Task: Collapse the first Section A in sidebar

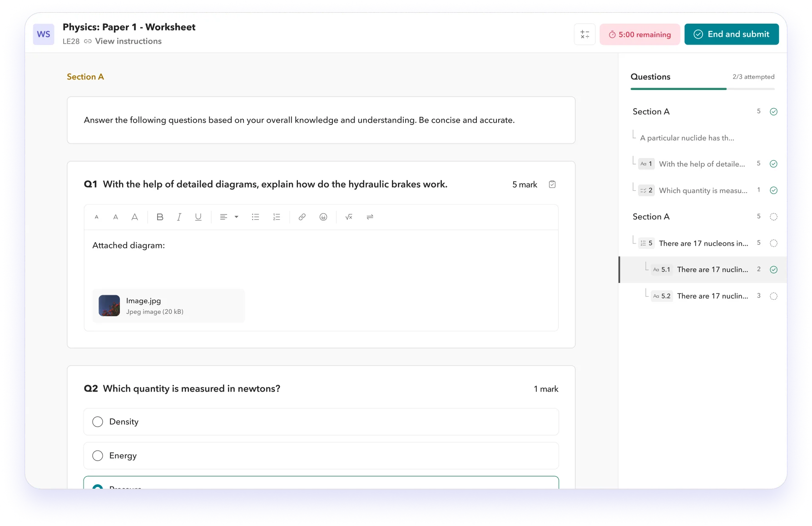Action: (x=651, y=112)
